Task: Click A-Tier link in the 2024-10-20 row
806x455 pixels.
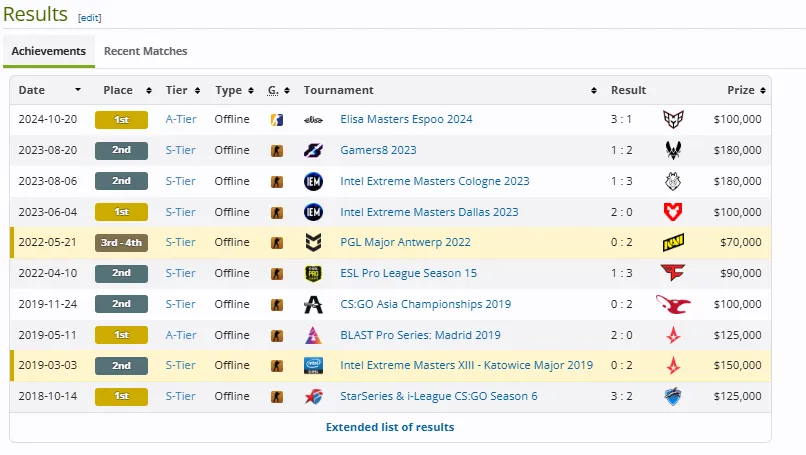Action: pos(181,119)
